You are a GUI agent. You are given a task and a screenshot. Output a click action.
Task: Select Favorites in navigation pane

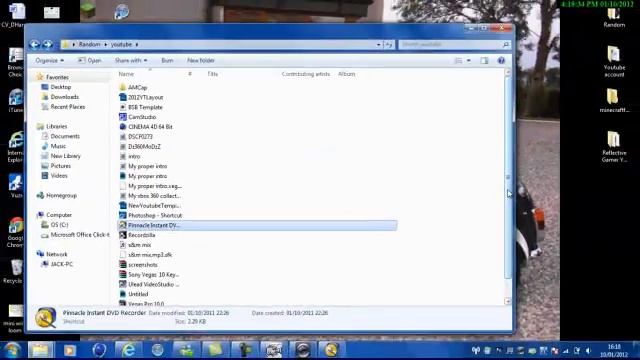(x=57, y=77)
